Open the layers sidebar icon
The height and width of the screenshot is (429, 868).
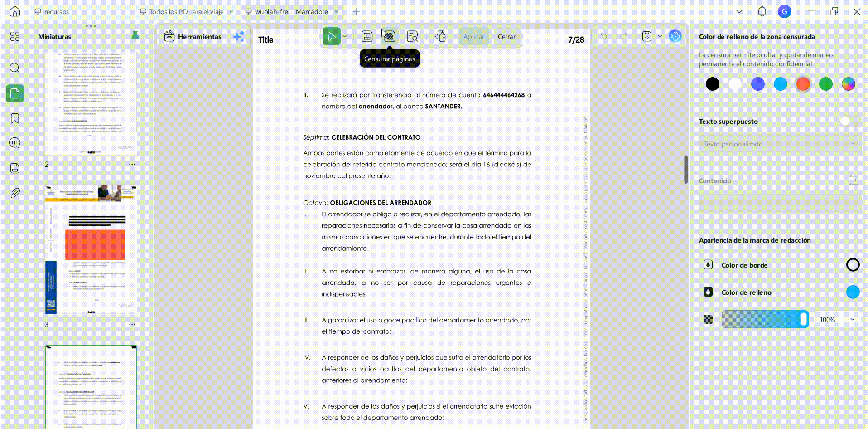[15, 168]
